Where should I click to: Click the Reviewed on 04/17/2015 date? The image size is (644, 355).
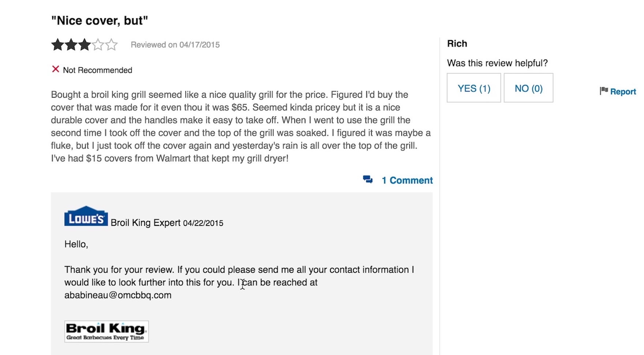(175, 45)
